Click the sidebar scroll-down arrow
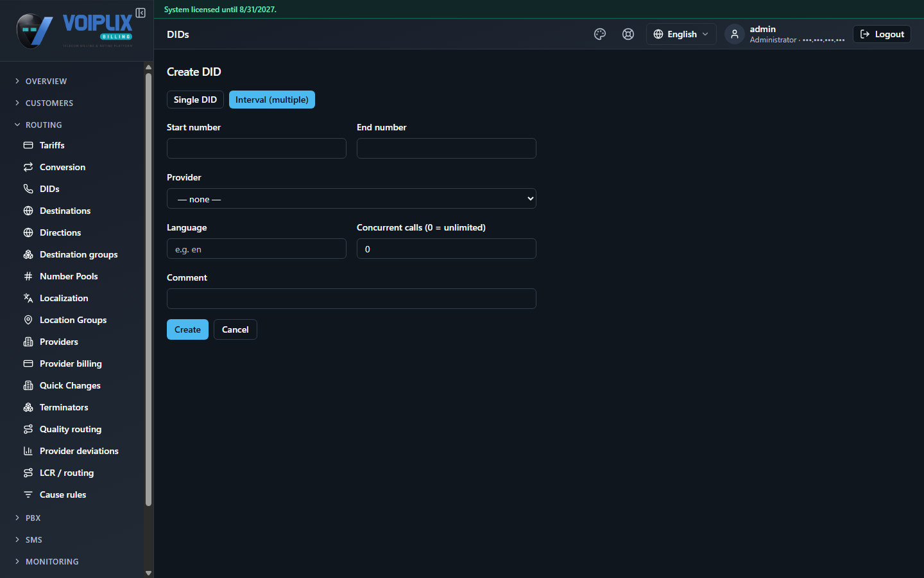The image size is (924, 578). 148,573
